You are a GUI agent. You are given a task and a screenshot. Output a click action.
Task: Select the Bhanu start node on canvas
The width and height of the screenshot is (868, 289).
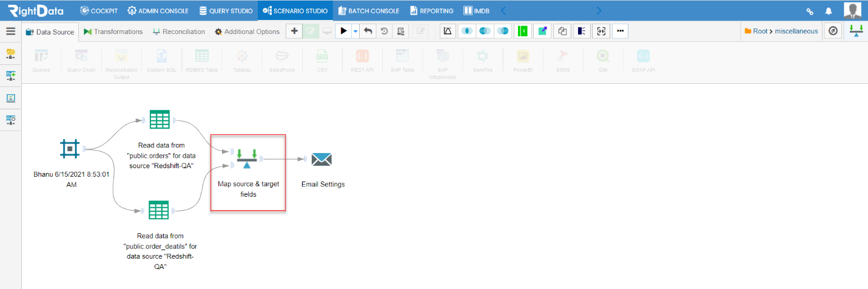pos(70,148)
